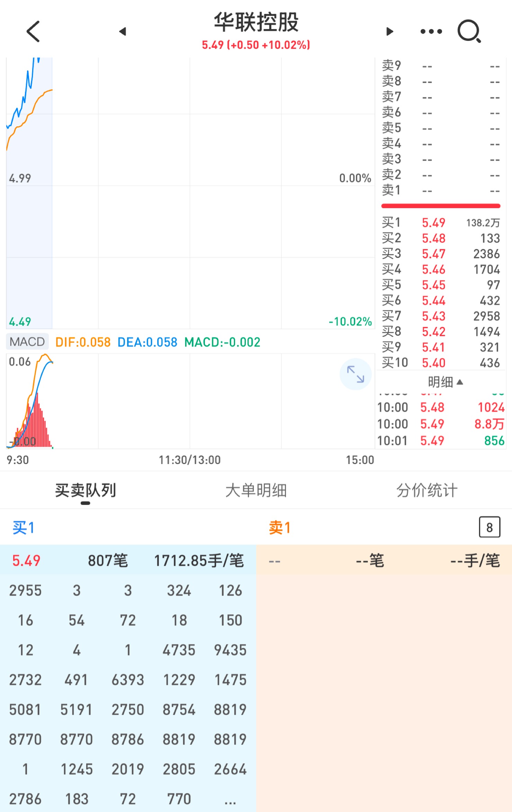Switch to 分价统计 tab
512x812 pixels.
click(x=426, y=490)
